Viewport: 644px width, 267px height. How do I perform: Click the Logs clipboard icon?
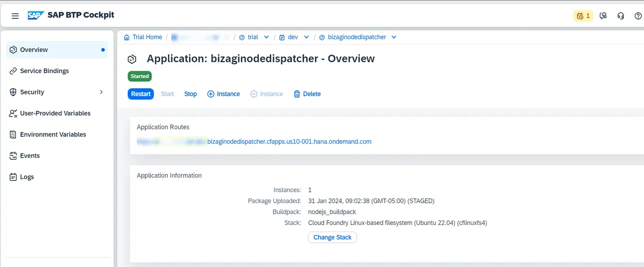point(13,177)
